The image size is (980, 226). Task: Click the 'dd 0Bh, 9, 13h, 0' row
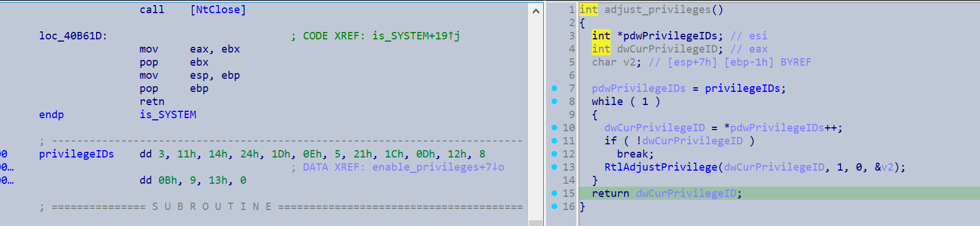pos(193,180)
